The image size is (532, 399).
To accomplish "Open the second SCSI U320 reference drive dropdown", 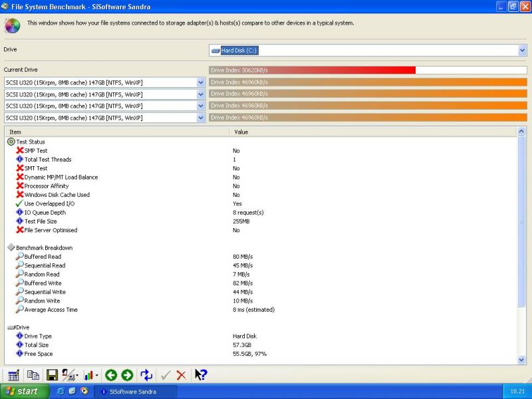I will point(201,94).
